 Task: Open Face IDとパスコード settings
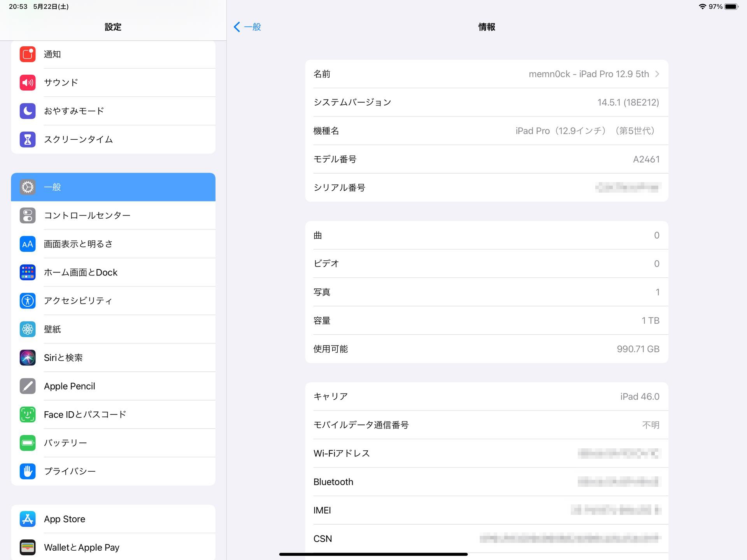pyautogui.click(x=113, y=414)
